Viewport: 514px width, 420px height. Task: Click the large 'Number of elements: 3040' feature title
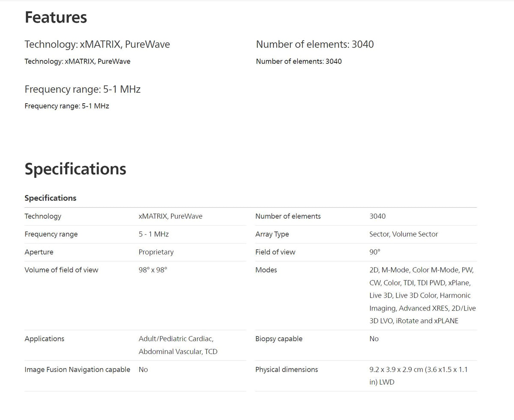[315, 44]
